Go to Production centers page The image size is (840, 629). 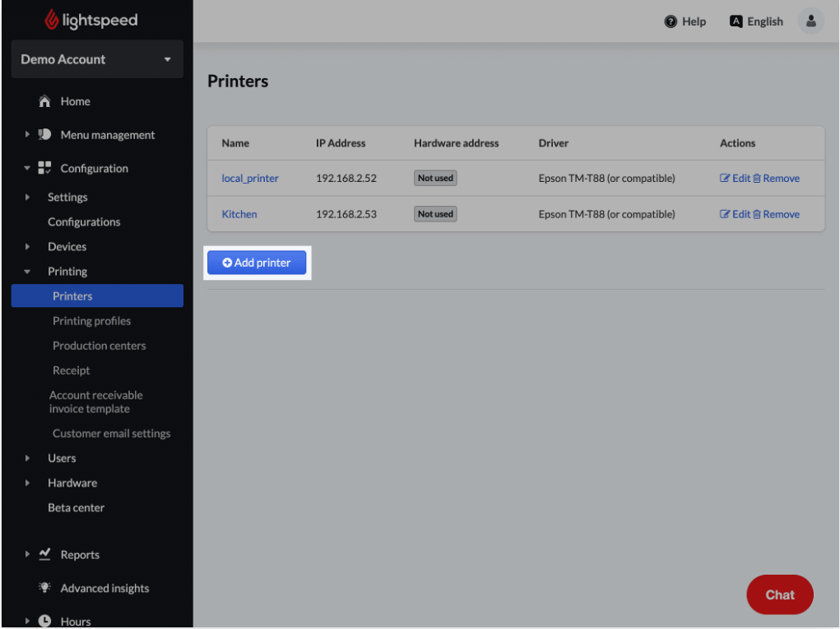[x=99, y=346]
